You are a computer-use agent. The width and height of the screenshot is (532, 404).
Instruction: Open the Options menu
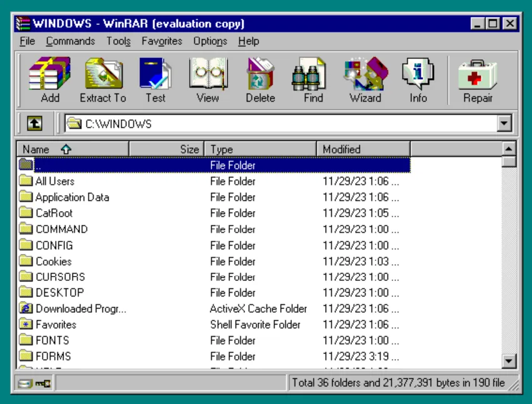(209, 41)
